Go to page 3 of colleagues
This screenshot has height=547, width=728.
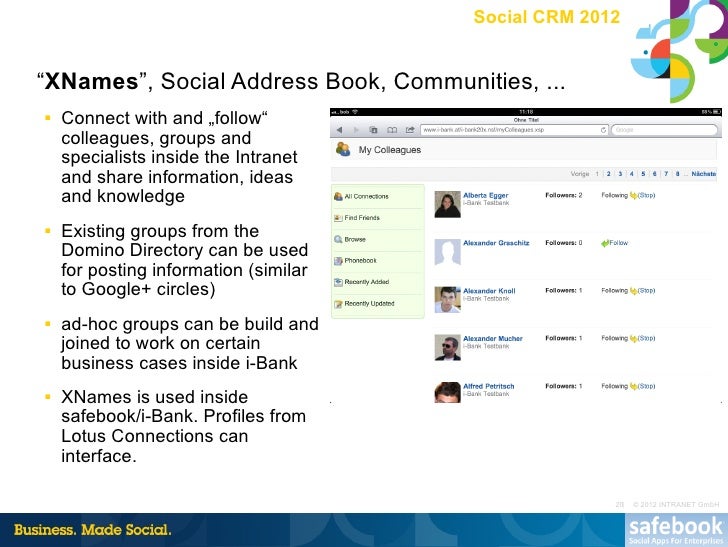(620, 174)
